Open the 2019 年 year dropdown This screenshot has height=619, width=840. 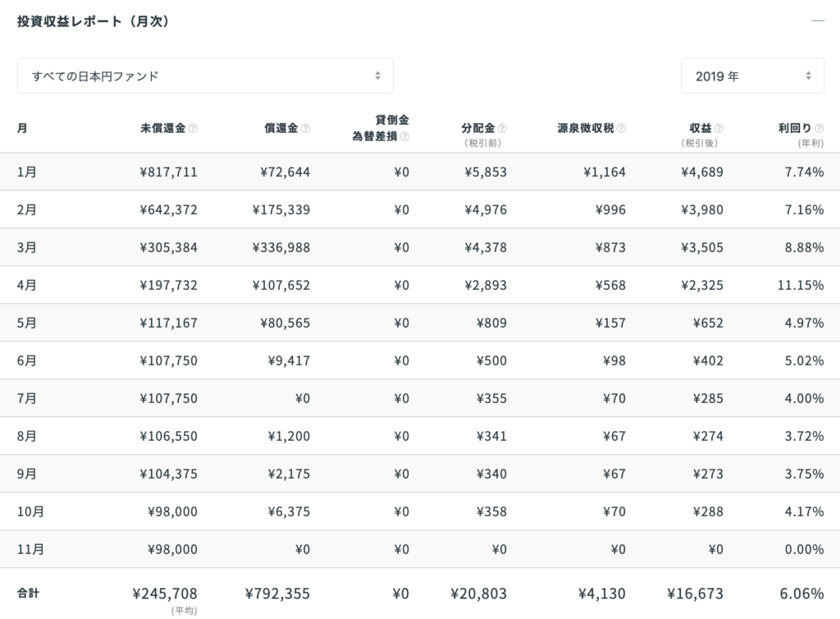click(753, 76)
